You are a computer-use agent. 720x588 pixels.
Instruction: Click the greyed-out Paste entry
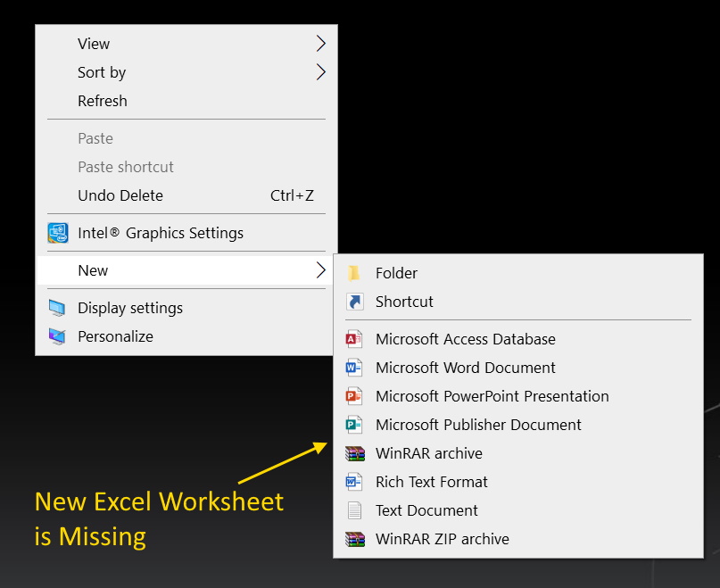pos(186,138)
